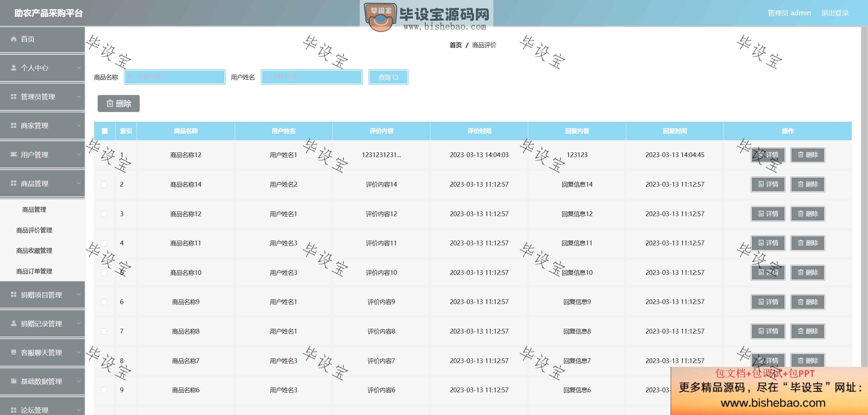868x415 pixels.
Task: Click the 首页 breadcrumb link
Action: tap(456, 45)
